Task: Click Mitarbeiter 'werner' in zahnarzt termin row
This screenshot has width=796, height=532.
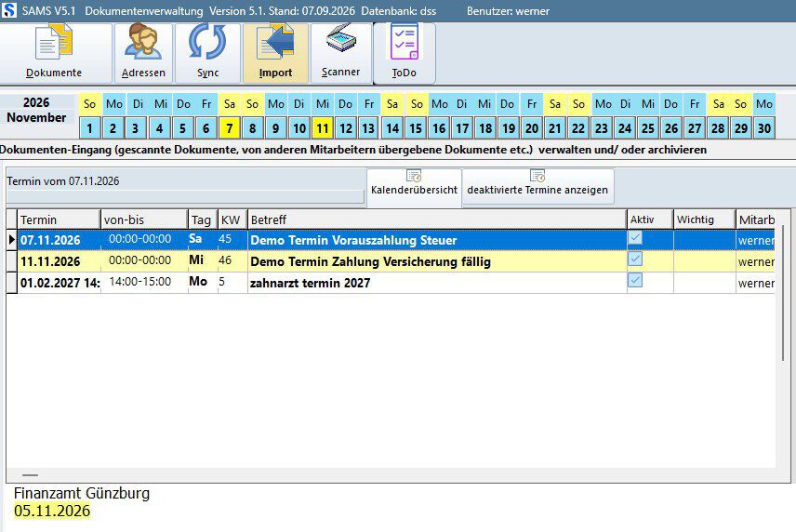Action: click(756, 283)
